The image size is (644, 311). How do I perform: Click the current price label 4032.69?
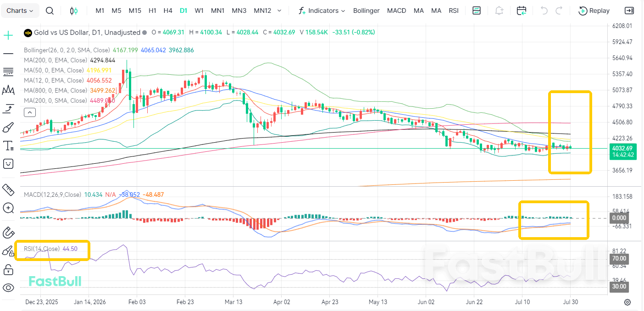tap(622, 148)
